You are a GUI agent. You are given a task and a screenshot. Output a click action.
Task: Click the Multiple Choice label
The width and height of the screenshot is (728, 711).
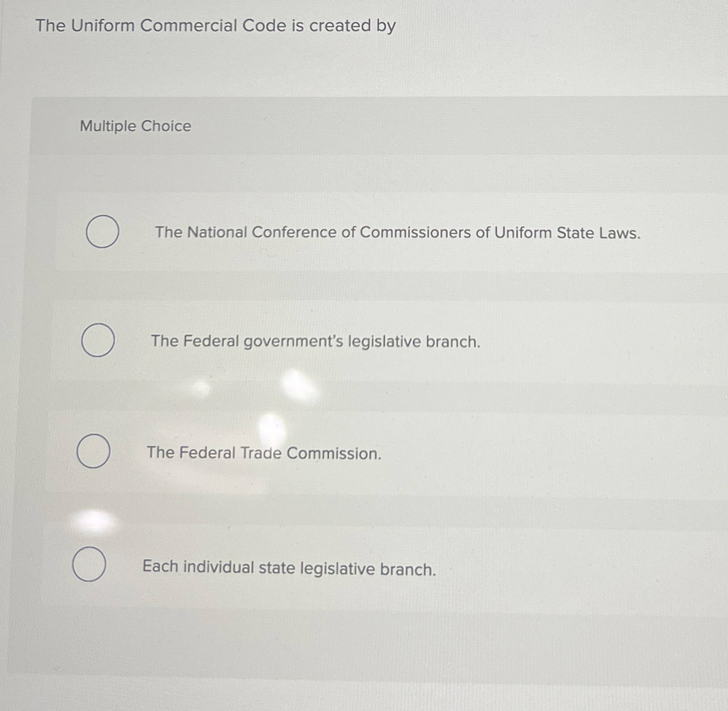[135, 127]
